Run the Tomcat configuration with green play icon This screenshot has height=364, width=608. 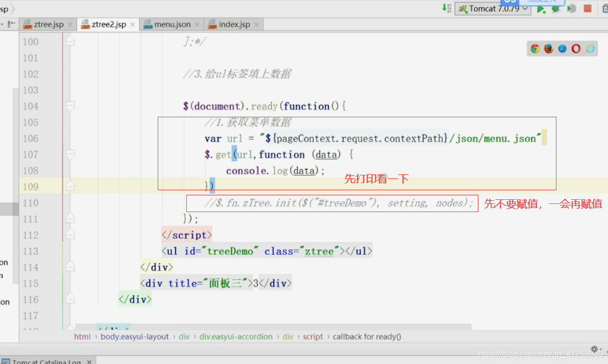pyautogui.click(x=541, y=9)
